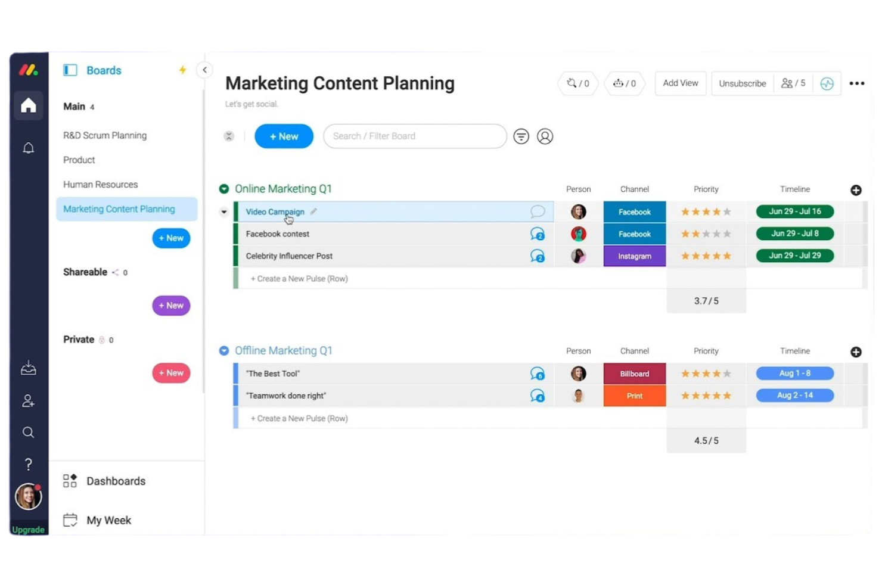The height and width of the screenshot is (588, 882).
Task: Click the user profile avatar in sidebar
Action: pos(28,496)
